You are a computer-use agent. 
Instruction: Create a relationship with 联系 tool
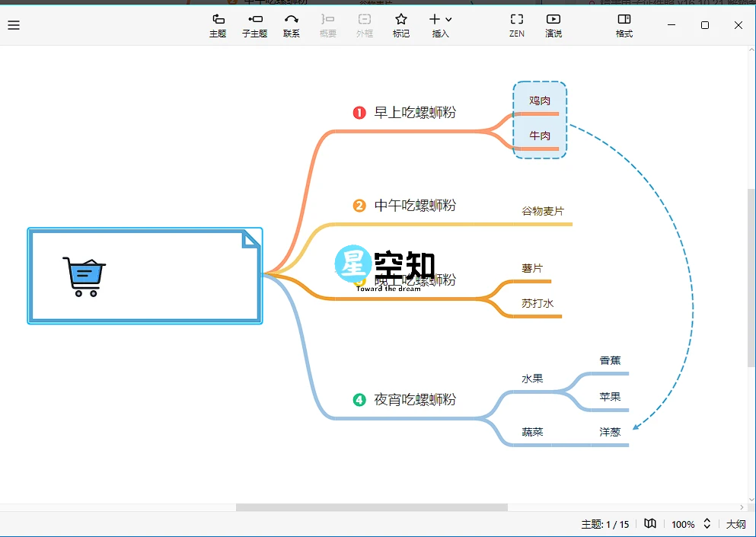pos(291,25)
